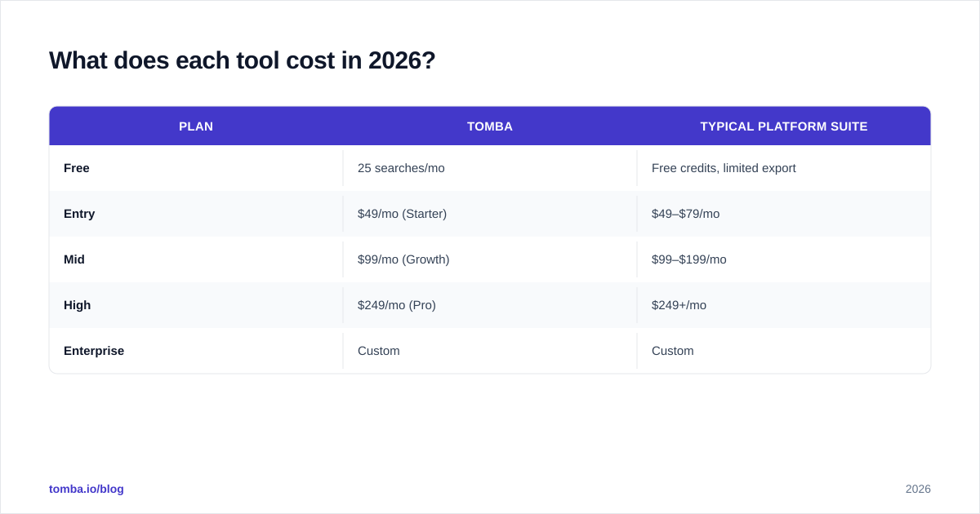Select the "Free credits, limited export" cell
This screenshot has height=514, width=980.
pyautogui.click(x=784, y=168)
